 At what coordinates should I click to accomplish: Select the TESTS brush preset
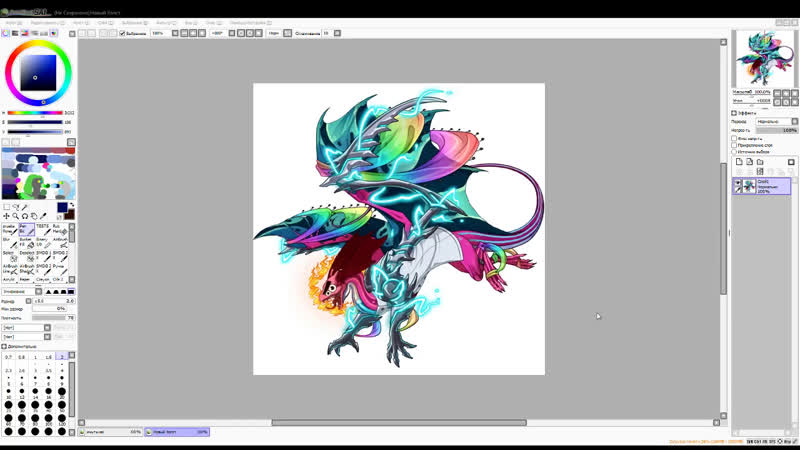coord(43,230)
